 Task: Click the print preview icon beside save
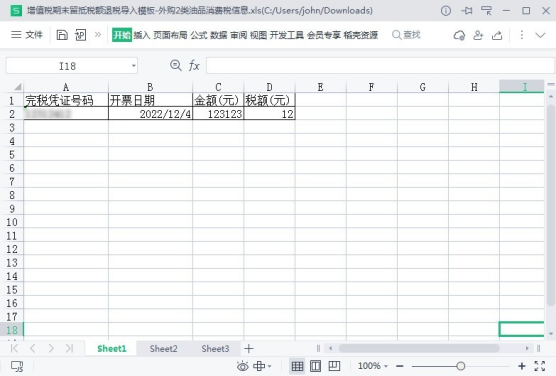pos(80,35)
